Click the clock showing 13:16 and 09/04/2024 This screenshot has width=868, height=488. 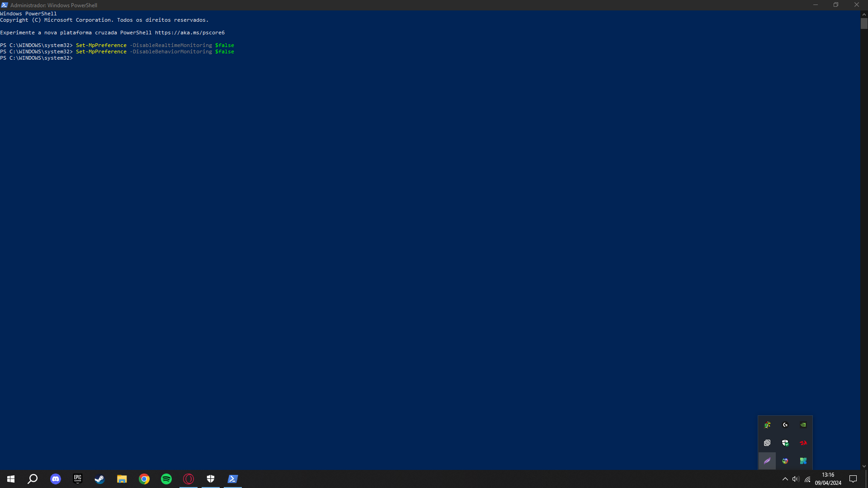click(x=828, y=479)
